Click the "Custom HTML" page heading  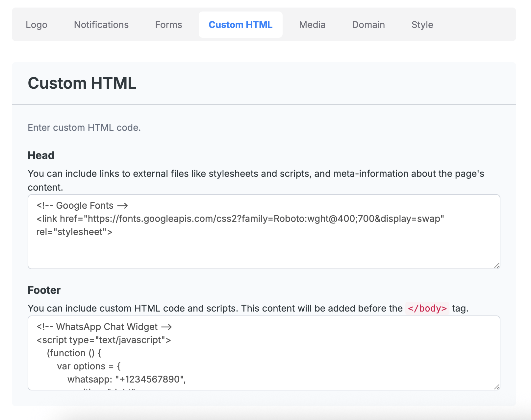tap(82, 83)
